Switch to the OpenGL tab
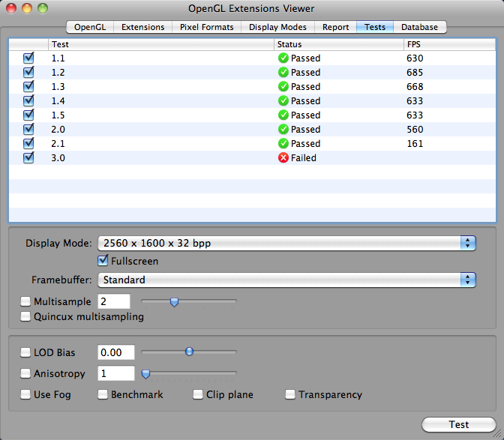 [90, 27]
